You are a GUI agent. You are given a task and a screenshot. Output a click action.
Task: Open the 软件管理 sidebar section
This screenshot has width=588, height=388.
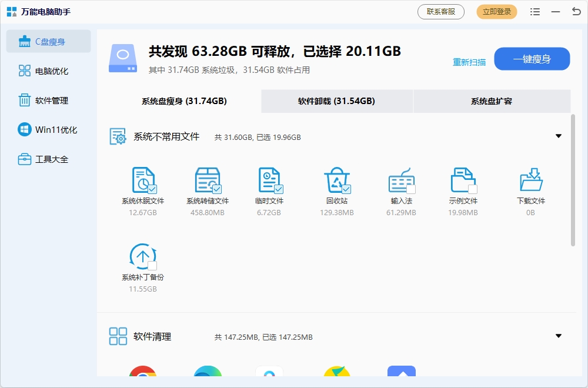[x=48, y=100]
